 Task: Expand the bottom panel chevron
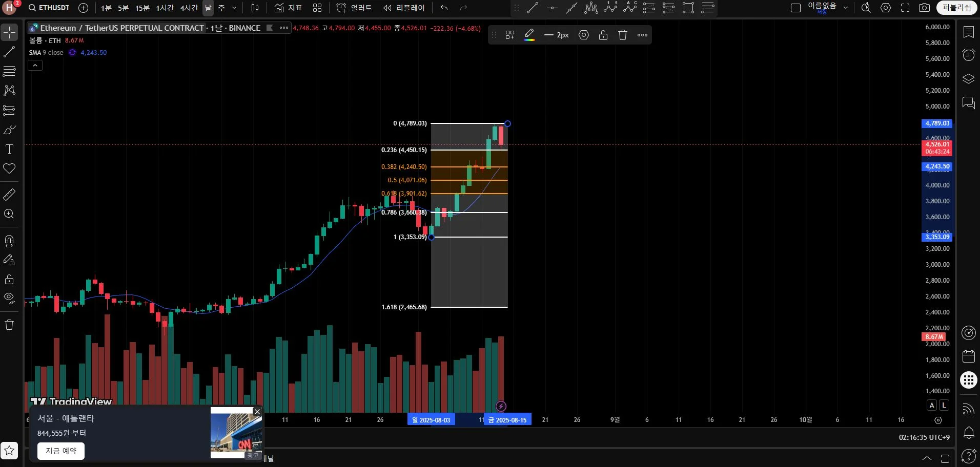click(927, 458)
